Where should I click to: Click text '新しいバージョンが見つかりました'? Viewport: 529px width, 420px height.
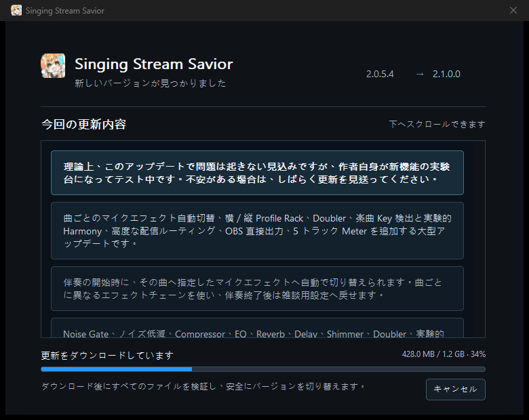150,83
